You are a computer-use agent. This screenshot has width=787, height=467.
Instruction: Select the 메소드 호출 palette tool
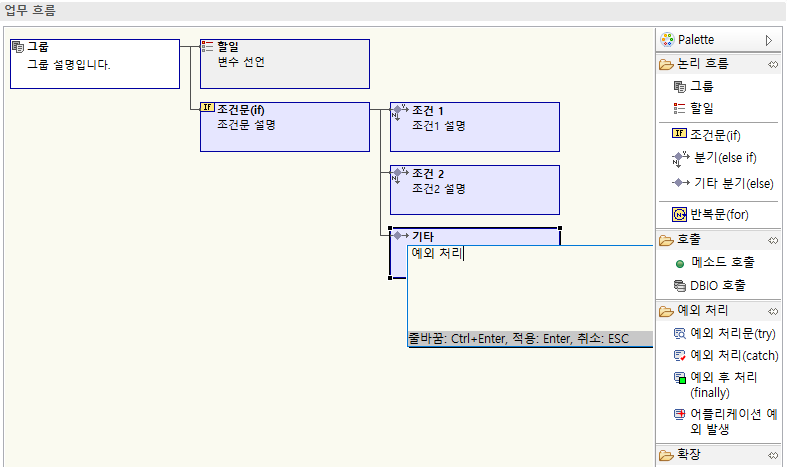tap(722, 262)
